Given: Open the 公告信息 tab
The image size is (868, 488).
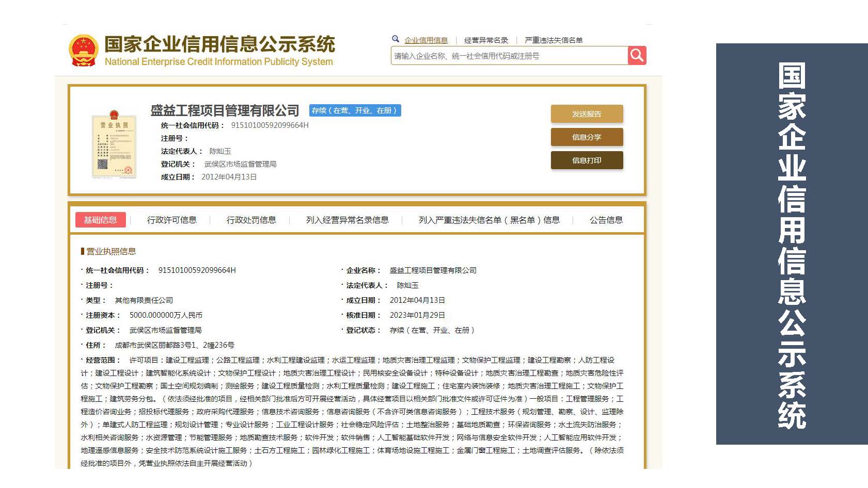Looking at the screenshot, I should (606, 220).
